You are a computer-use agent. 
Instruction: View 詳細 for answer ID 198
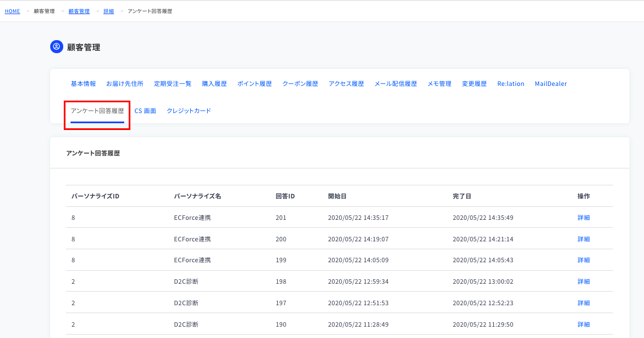click(x=584, y=281)
